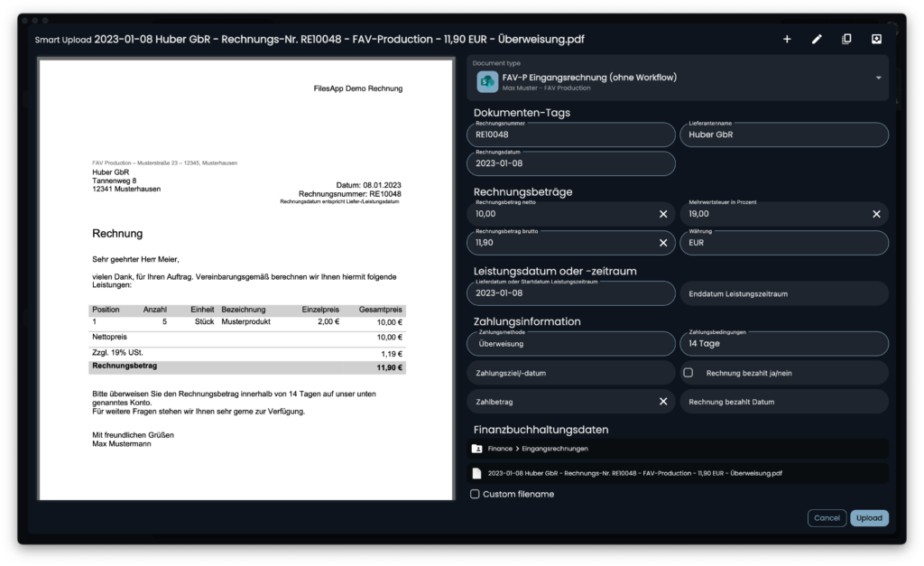Click the invoice PDF preview page
Viewport: 924px width, 566px height.
[x=245, y=280]
